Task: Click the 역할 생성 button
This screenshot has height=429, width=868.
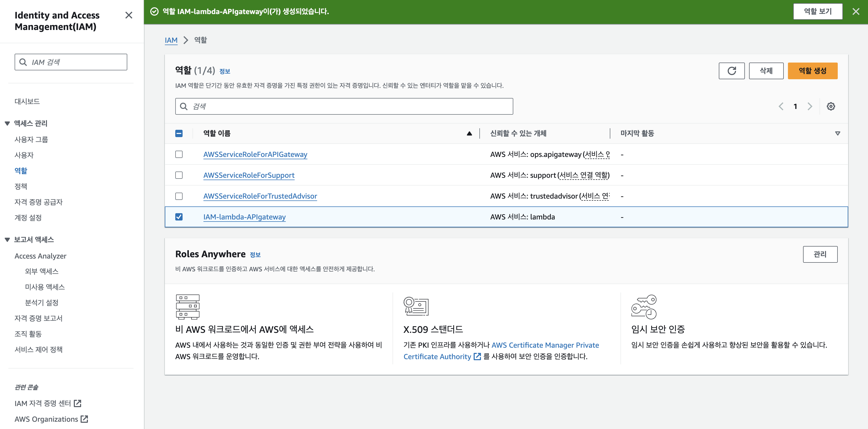Action: click(x=812, y=71)
